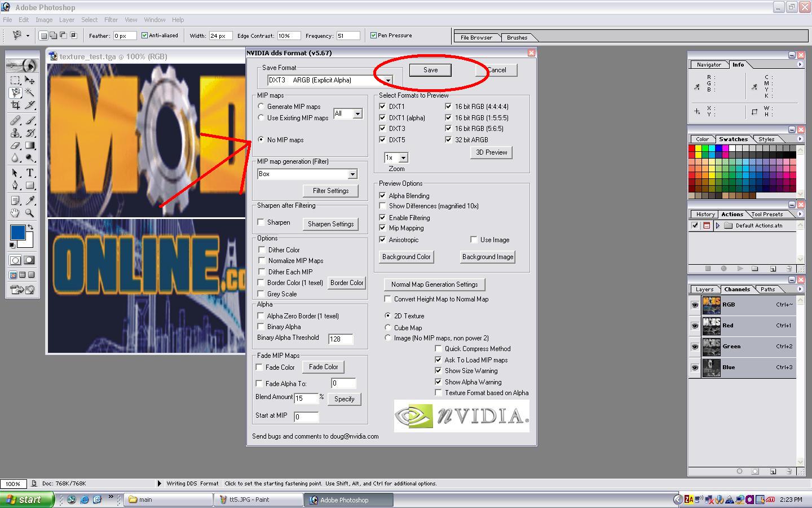Switch to the Navigator tab
The image size is (812, 508).
(709, 64)
